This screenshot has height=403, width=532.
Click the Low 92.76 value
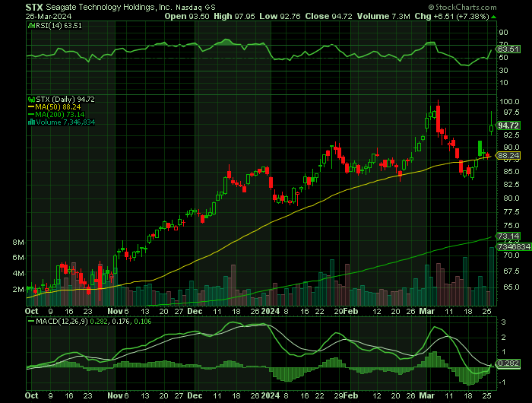[x=280, y=16]
